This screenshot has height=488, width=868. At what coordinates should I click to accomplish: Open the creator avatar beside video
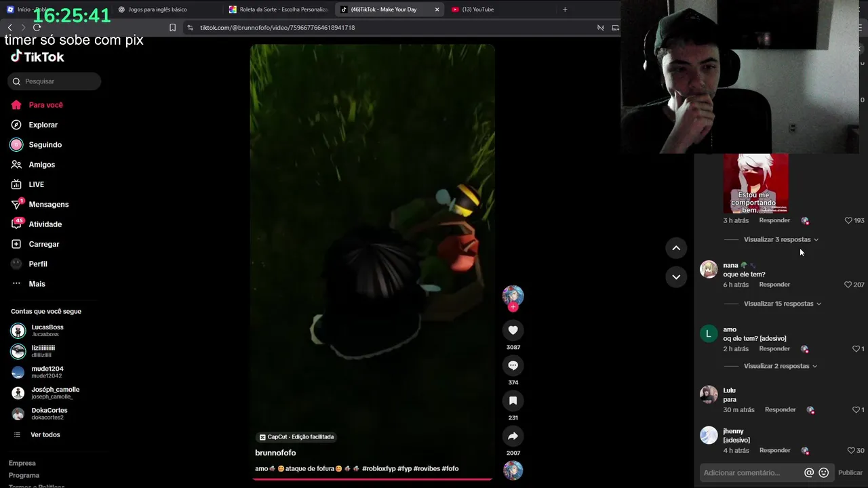513,296
